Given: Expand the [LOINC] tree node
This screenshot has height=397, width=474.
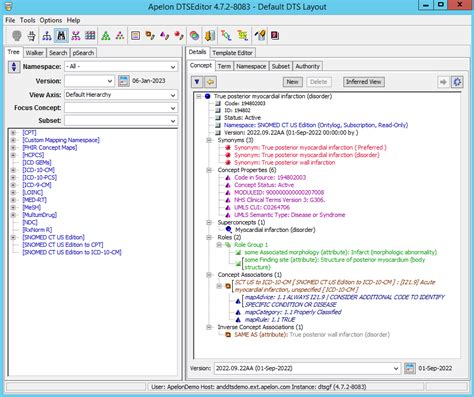Looking at the screenshot, I should [x=13, y=192].
